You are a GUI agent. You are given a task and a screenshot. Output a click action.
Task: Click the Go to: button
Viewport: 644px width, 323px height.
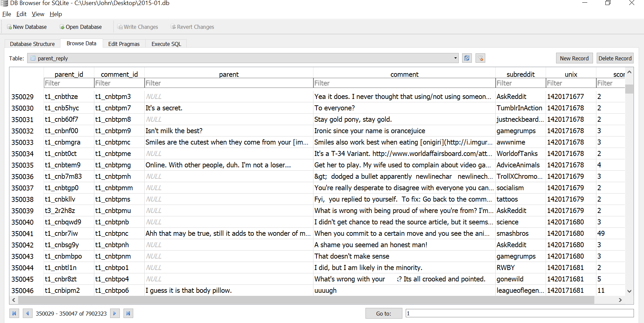pos(384,313)
